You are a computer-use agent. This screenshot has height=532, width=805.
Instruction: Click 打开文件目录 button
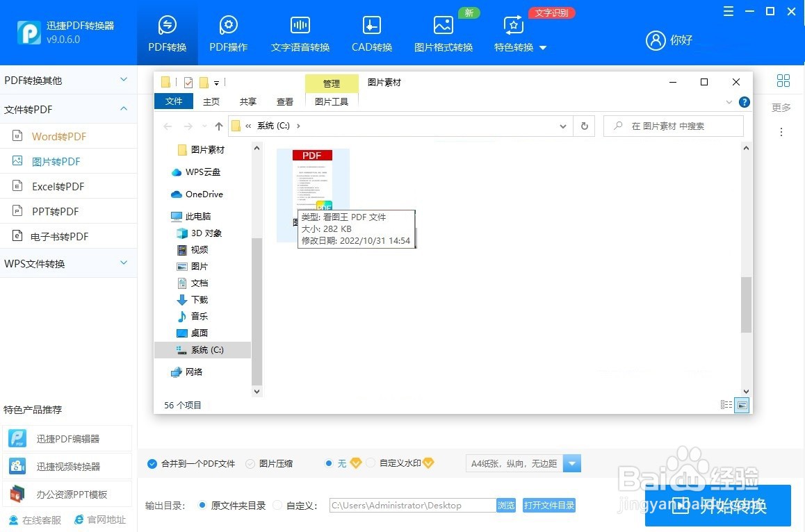tap(548, 506)
